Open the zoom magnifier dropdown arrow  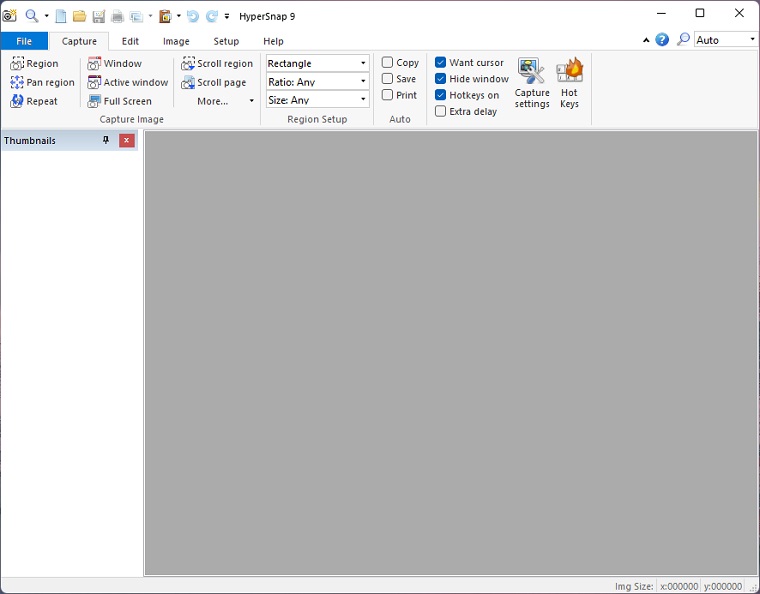tap(47, 16)
